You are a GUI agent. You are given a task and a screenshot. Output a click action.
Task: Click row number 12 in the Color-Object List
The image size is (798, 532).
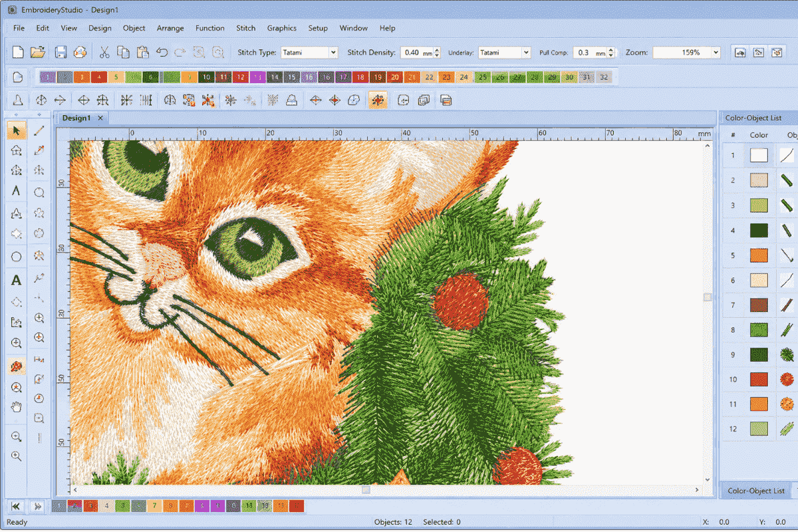(x=733, y=429)
